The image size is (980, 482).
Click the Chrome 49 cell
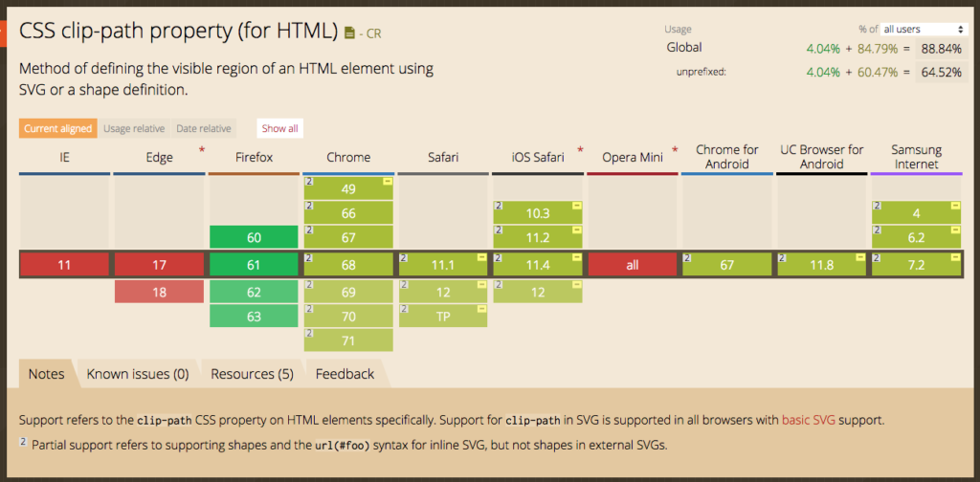[x=348, y=188]
